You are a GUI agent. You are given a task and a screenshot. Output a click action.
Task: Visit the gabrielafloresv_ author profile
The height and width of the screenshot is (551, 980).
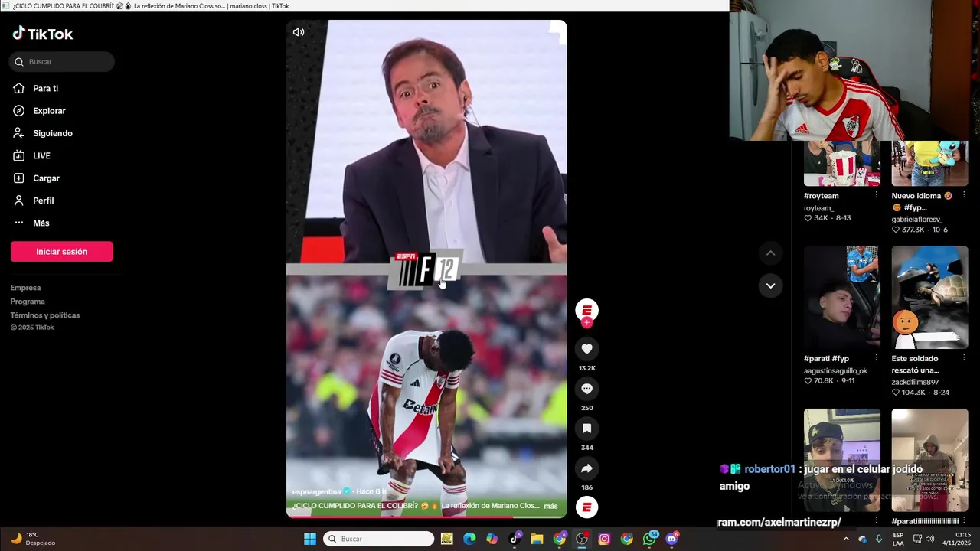coord(917,220)
